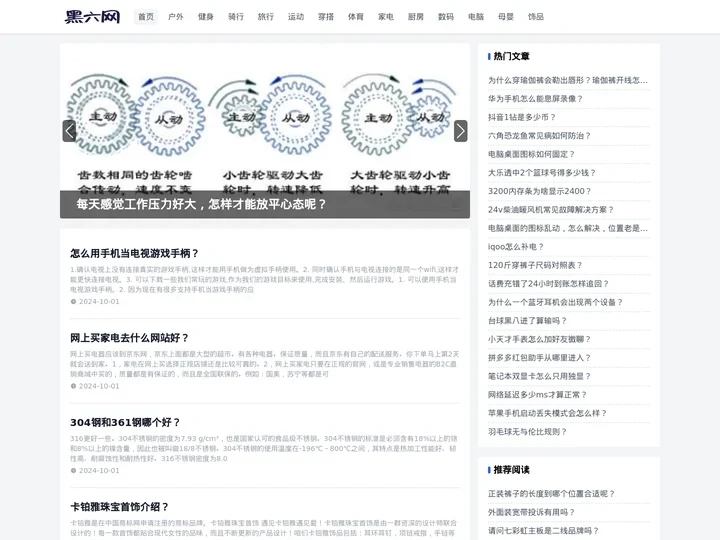Click the 推荐阅读 section heading

511,470
